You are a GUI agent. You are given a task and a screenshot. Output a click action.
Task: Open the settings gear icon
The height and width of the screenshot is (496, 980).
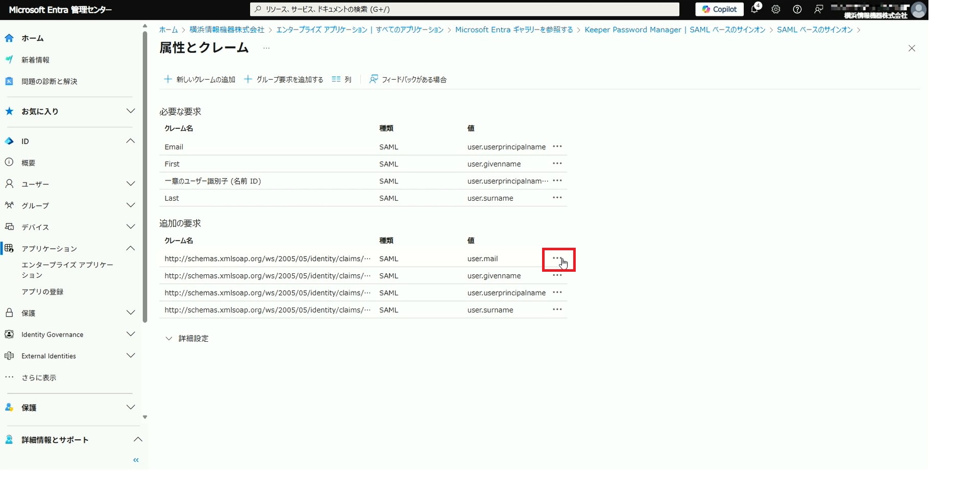(x=776, y=9)
